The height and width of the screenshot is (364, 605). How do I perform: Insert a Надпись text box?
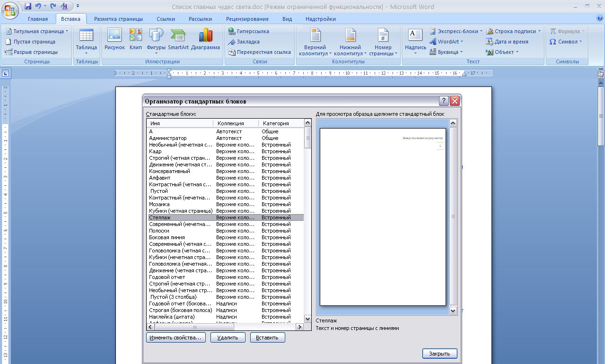click(415, 42)
